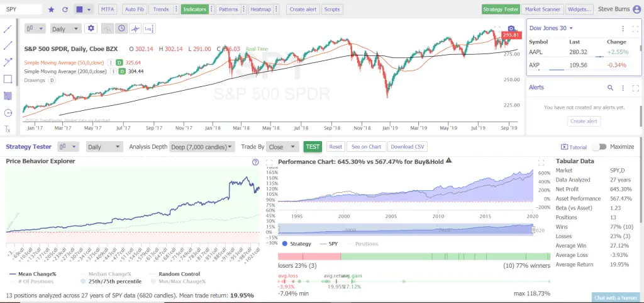Expand the Performance Chart fullscreen
Viewport: 644px width, 303px height.
[541, 163]
